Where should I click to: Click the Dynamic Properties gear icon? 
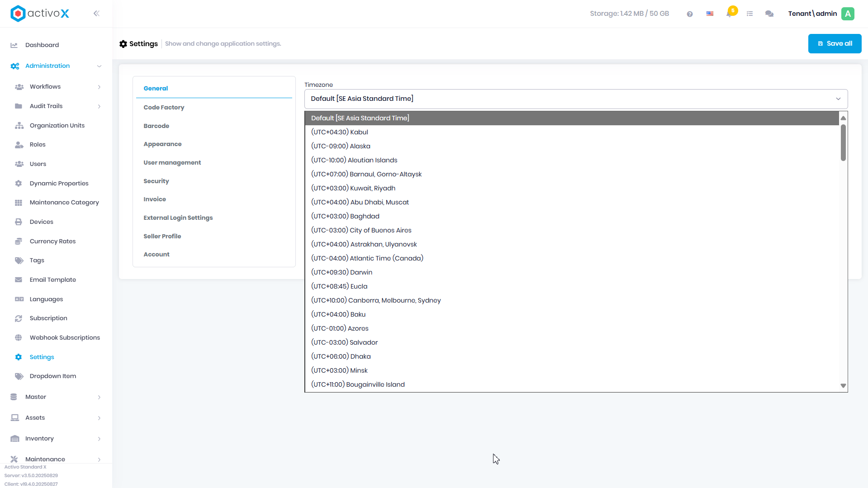click(x=19, y=184)
